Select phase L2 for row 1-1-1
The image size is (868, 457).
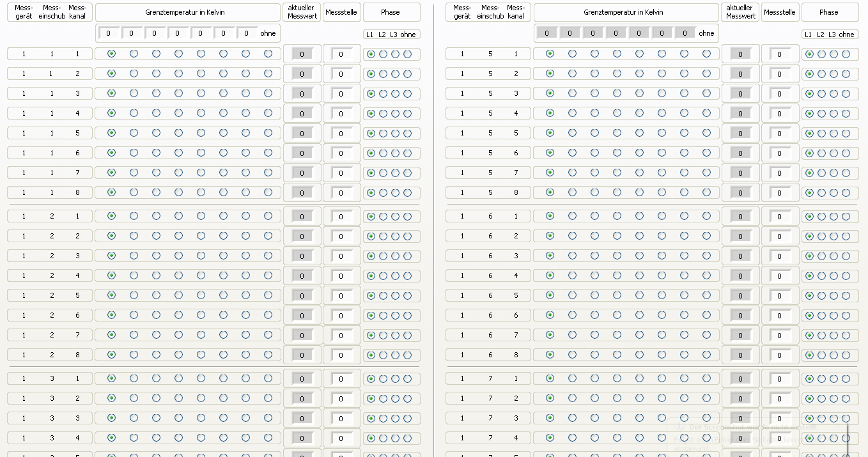coord(383,54)
